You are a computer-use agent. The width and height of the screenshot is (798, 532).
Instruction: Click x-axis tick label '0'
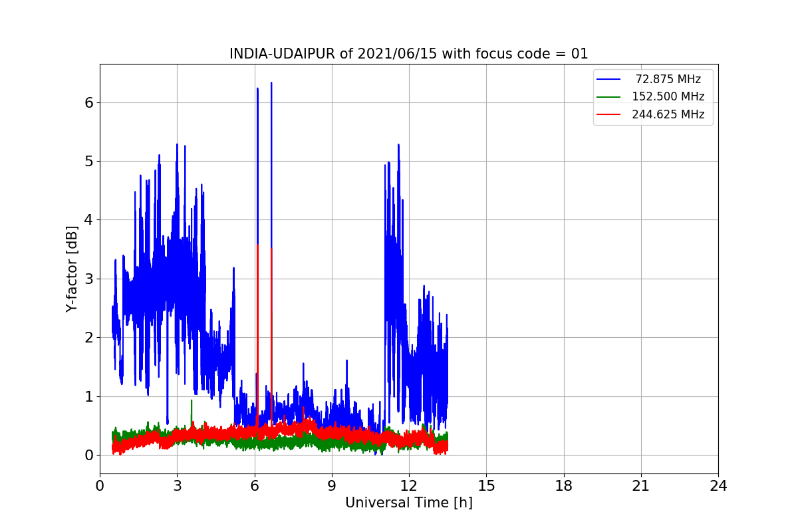coord(100,485)
